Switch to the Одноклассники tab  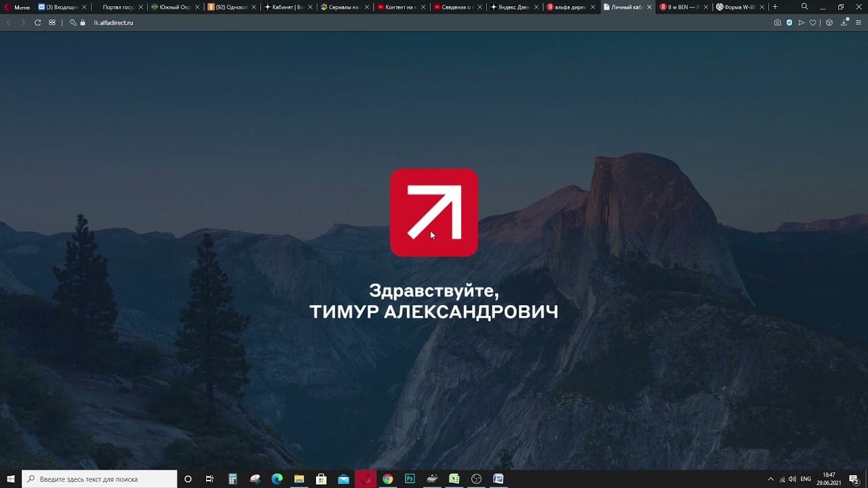(232, 7)
